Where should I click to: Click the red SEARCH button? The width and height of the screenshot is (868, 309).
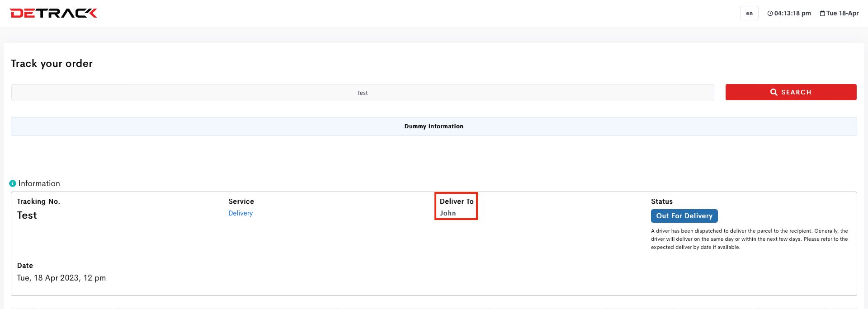(x=791, y=92)
